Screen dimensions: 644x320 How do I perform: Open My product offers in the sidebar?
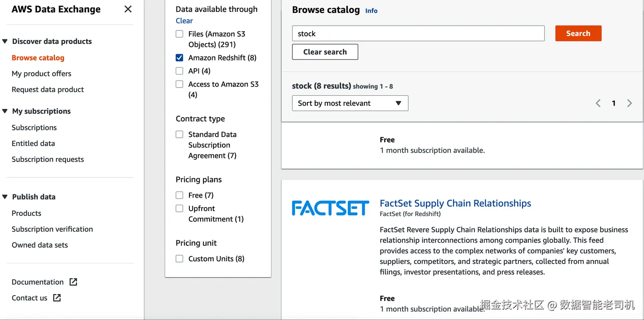(41, 73)
